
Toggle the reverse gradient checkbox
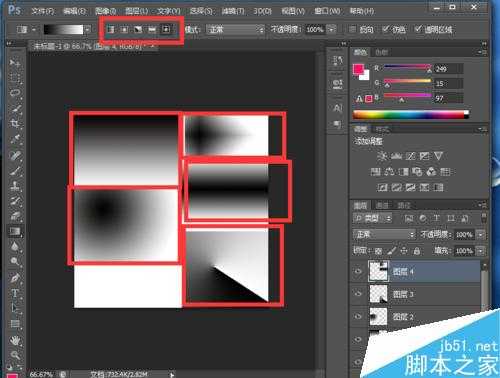point(352,29)
